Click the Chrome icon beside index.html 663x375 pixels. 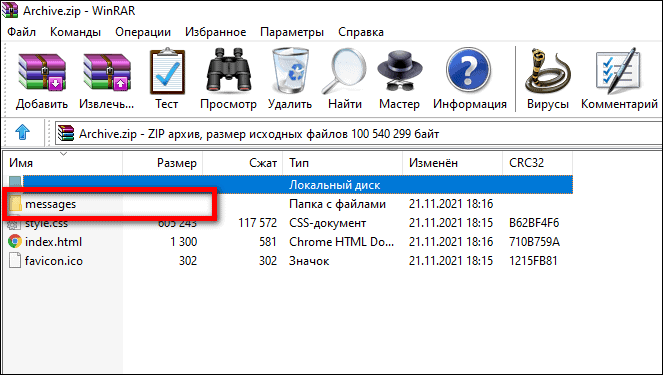(x=15, y=241)
